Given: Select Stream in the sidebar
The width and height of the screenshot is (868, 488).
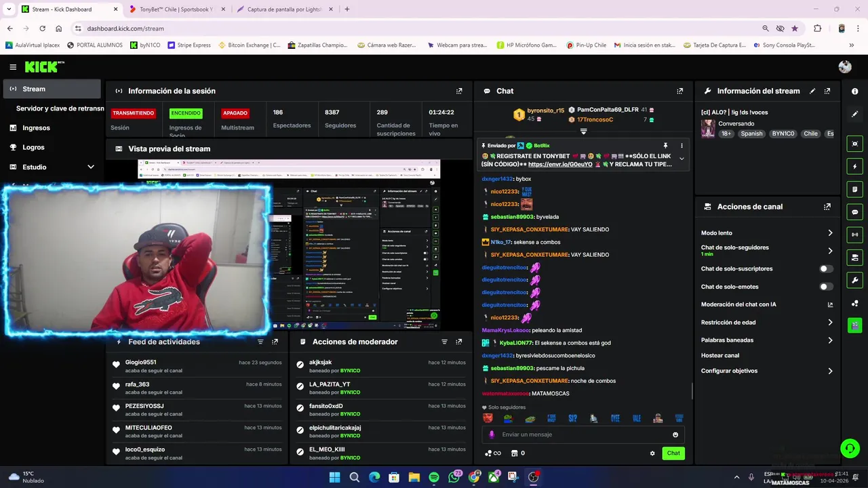Looking at the screenshot, I should click(x=52, y=89).
